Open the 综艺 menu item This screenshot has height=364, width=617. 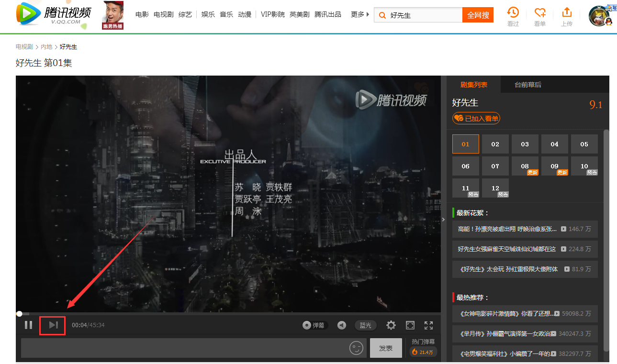(185, 14)
